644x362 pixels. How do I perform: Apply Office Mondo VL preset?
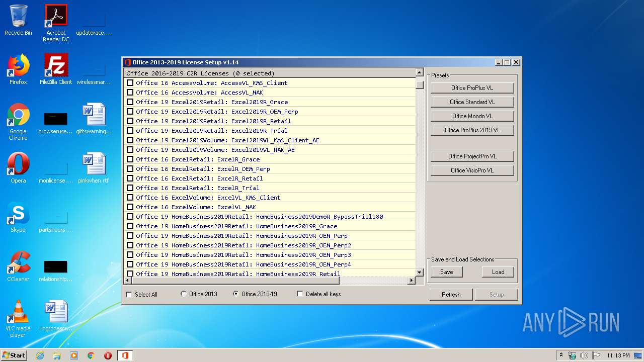coord(472,116)
